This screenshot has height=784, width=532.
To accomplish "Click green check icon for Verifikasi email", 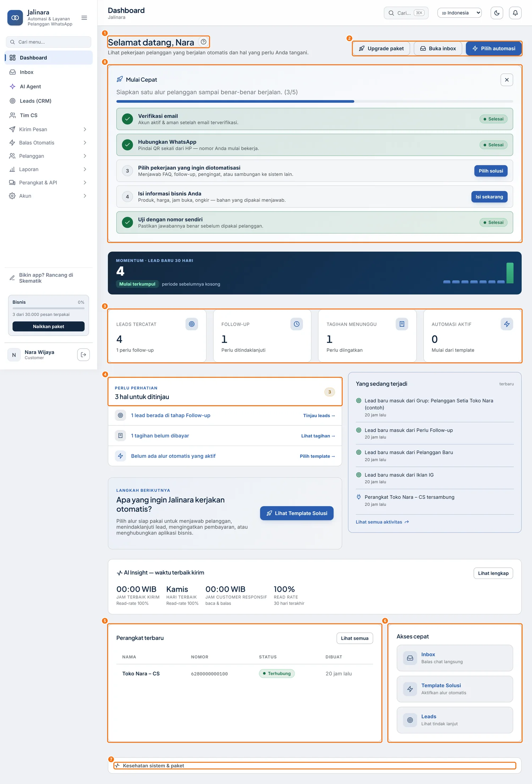I will pyautogui.click(x=127, y=119).
